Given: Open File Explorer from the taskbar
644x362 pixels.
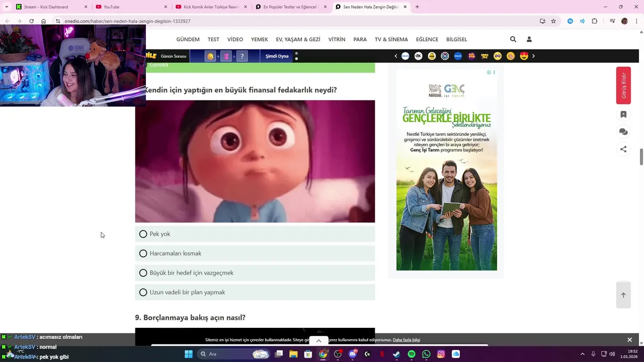Looking at the screenshot, I should tap(293, 354).
